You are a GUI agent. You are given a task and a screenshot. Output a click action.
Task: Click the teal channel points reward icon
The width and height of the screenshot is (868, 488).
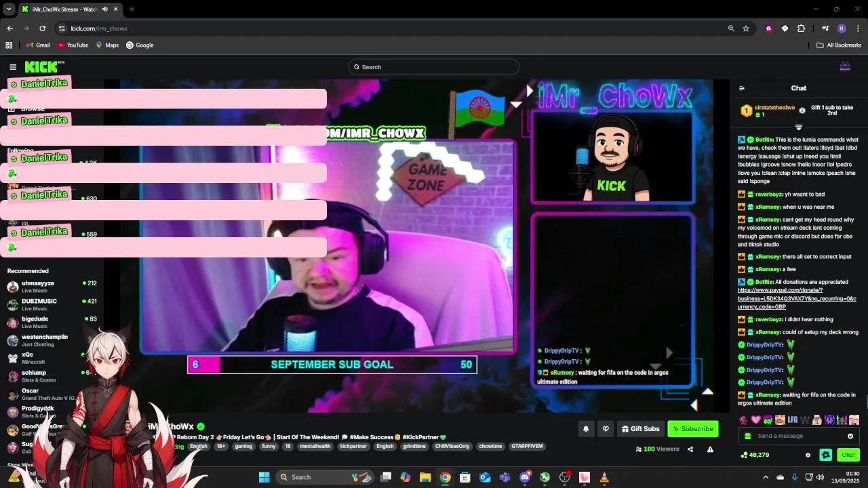[825, 455]
